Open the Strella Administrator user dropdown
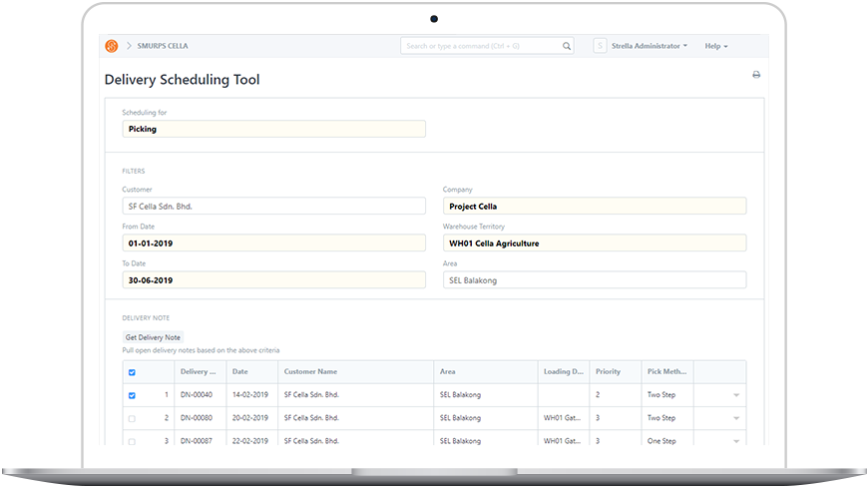This screenshot has width=868, height=489. [650, 46]
